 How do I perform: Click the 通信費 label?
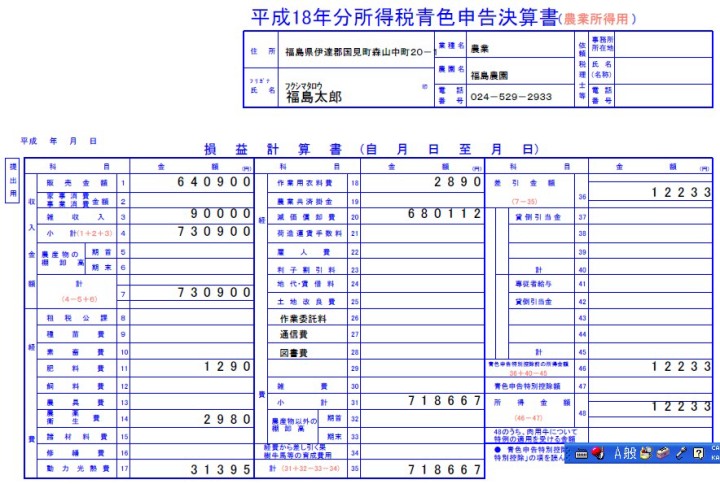coord(294,335)
